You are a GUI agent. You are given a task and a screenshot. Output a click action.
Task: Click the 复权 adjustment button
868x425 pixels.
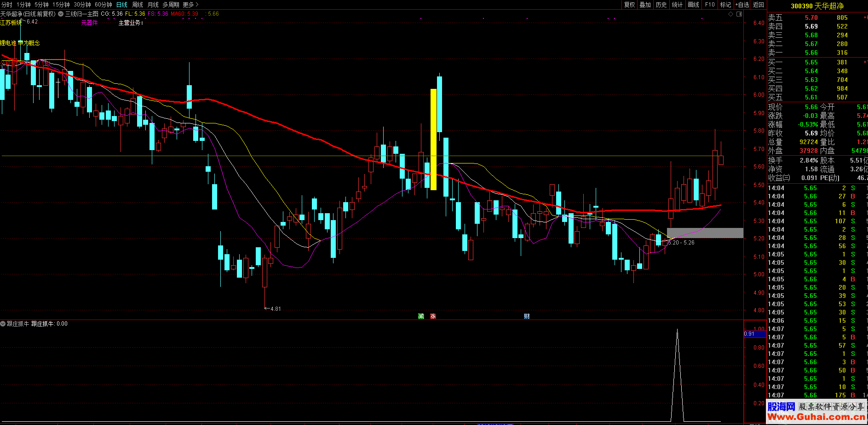pyautogui.click(x=629, y=5)
